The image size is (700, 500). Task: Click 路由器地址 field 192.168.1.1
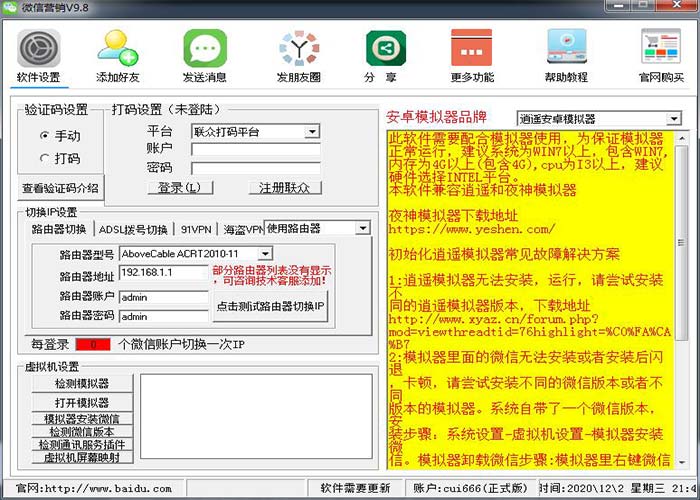(164, 272)
